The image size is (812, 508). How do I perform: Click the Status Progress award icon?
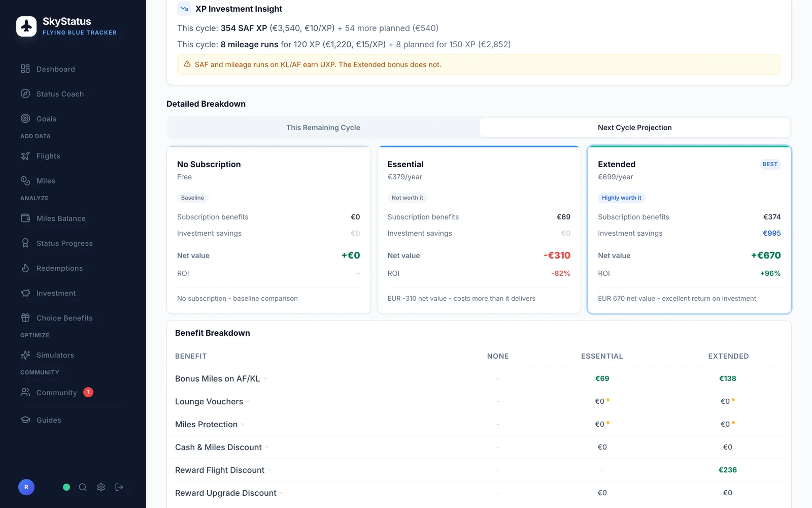25,243
